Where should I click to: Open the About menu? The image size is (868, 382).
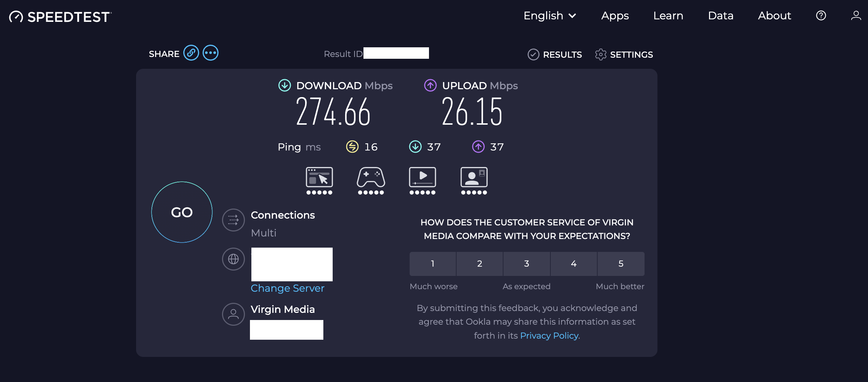774,16
